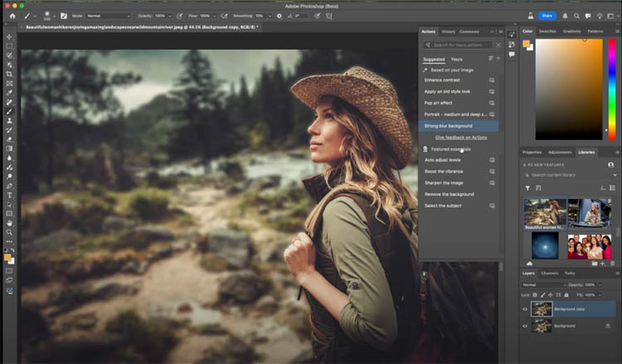The image size is (622, 364).
Task: Pick a color in the orange color field
Action: (x=569, y=90)
